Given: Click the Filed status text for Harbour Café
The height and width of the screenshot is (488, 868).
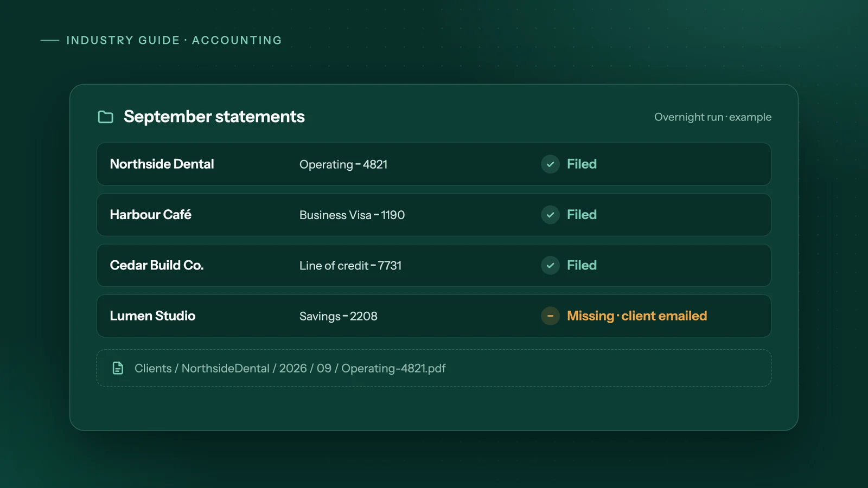Looking at the screenshot, I should tap(582, 215).
